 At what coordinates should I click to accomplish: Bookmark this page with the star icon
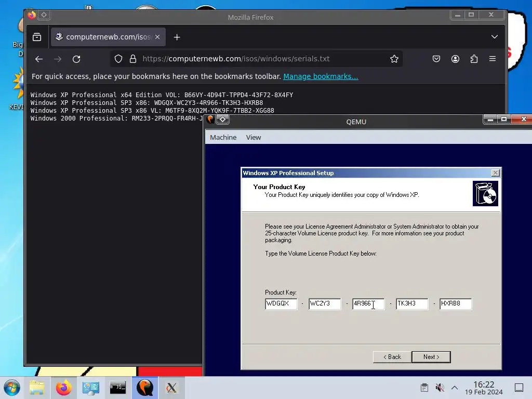pos(394,59)
